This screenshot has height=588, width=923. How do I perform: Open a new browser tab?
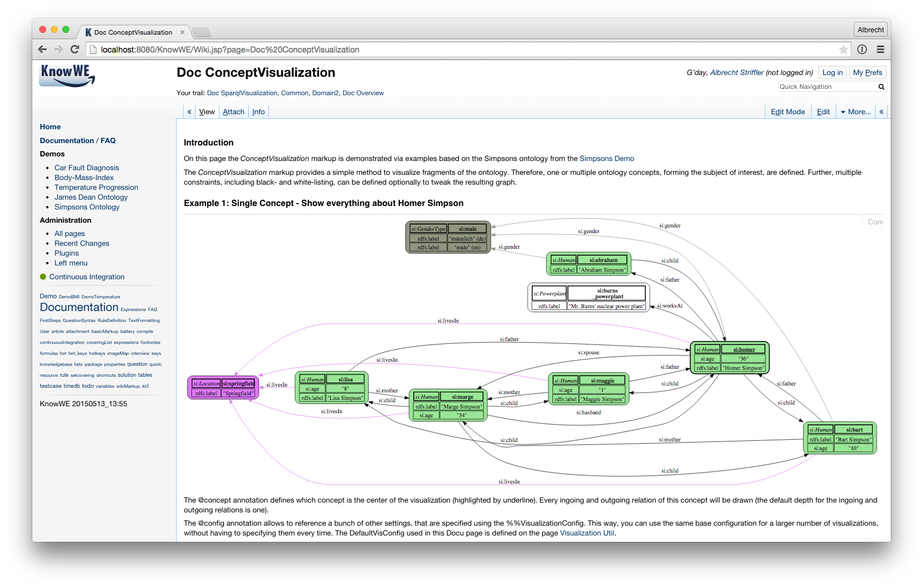[201, 32]
